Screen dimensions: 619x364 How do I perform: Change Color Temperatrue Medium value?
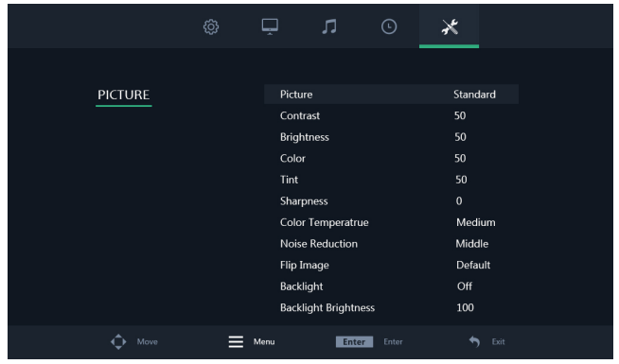(x=476, y=222)
